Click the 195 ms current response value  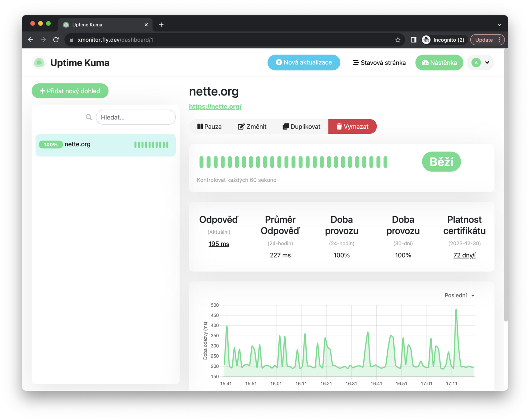pyautogui.click(x=219, y=244)
